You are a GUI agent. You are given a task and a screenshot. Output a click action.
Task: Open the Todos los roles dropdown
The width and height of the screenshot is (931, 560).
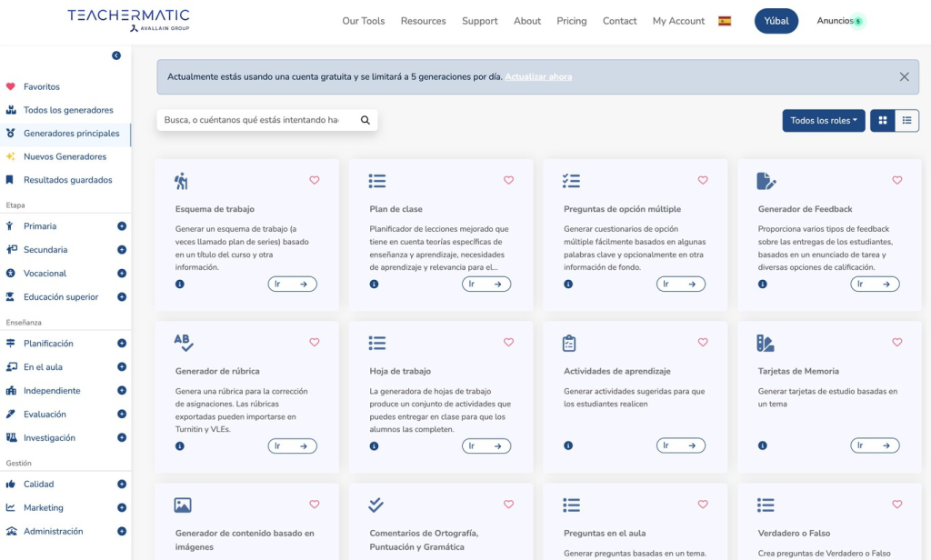pos(824,121)
